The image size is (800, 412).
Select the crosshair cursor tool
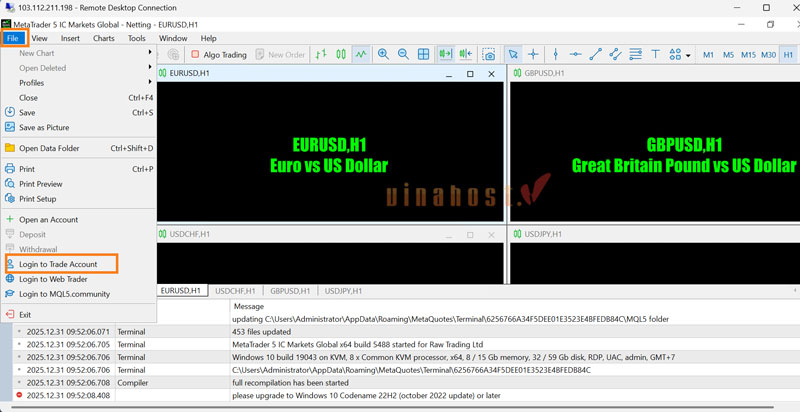(x=533, y=55)
